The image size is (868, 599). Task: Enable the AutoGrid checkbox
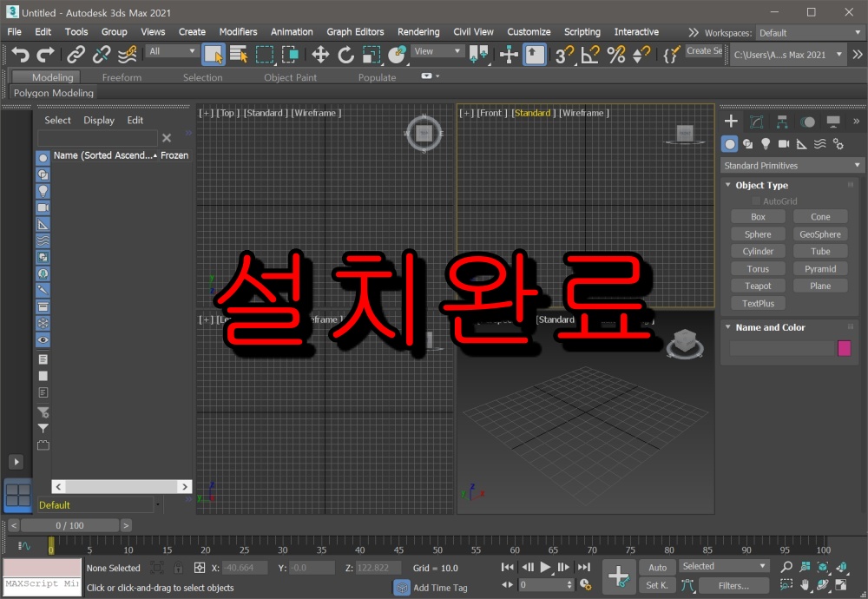(x=754, y=201)
